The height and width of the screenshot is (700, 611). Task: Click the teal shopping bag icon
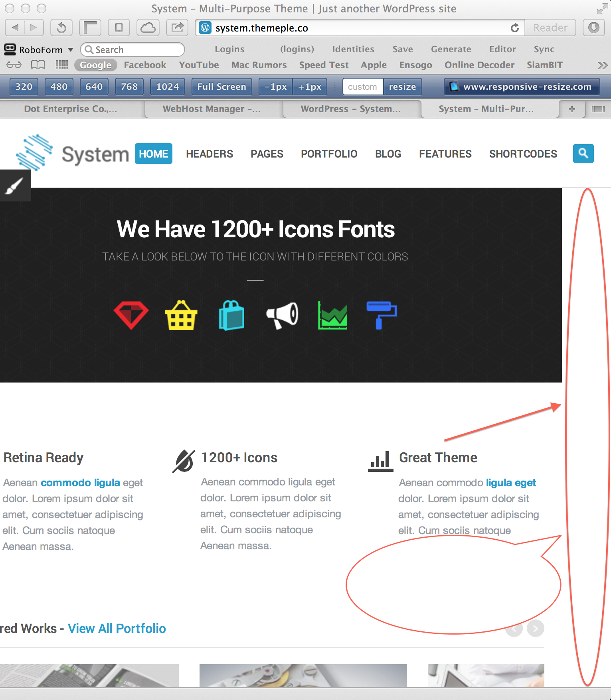pos(231,315)
